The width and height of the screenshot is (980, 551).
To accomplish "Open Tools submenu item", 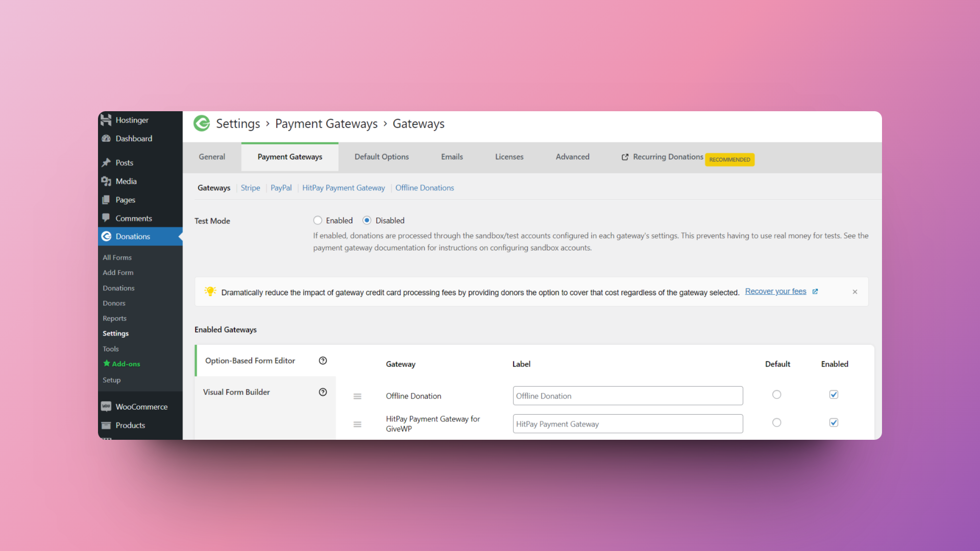I will pyautogui.click(x=111, y=349).
